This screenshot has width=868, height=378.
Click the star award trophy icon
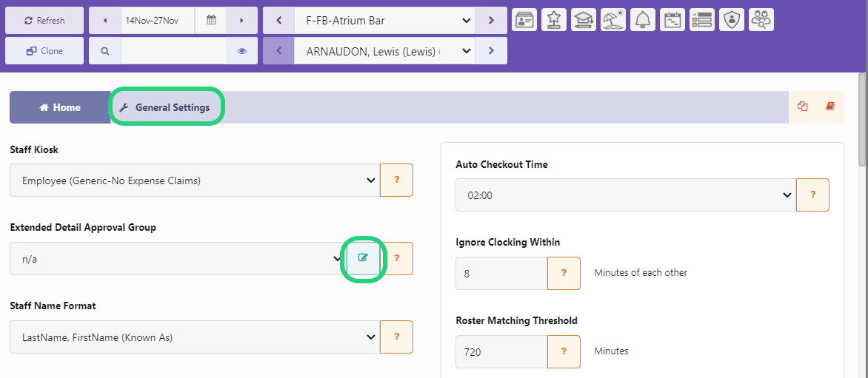pyautogui.click(x=554, y=20)
